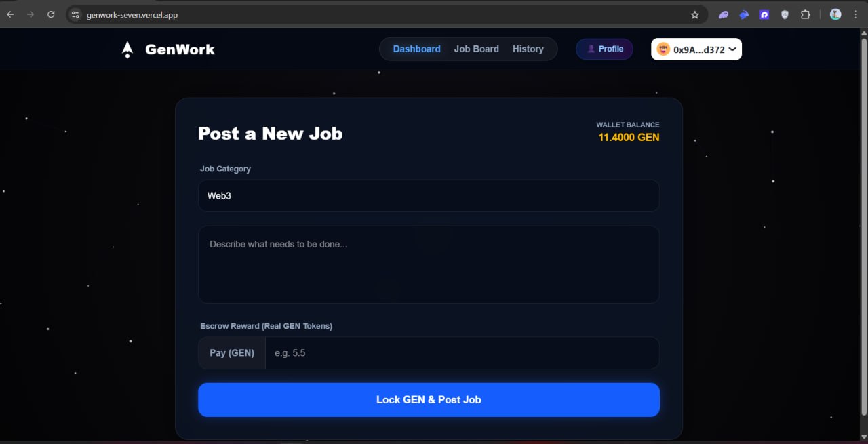Viewport: 868px width, 444px height.
Task: Open the purple ghost wallet extension
Action: pos(724,14)
